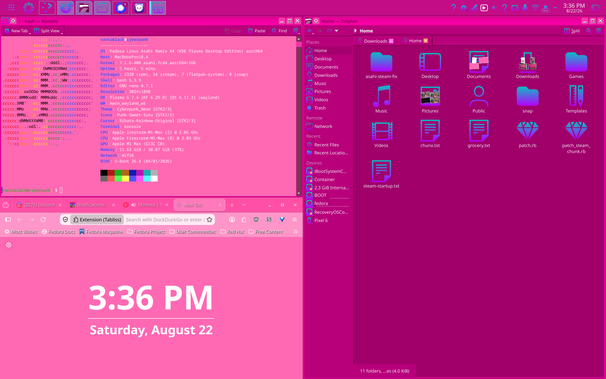Click the Firefox tracking protection shield icon
This screenshot has height=379, width=606.
pyautogui.click(x=65, y=219)
